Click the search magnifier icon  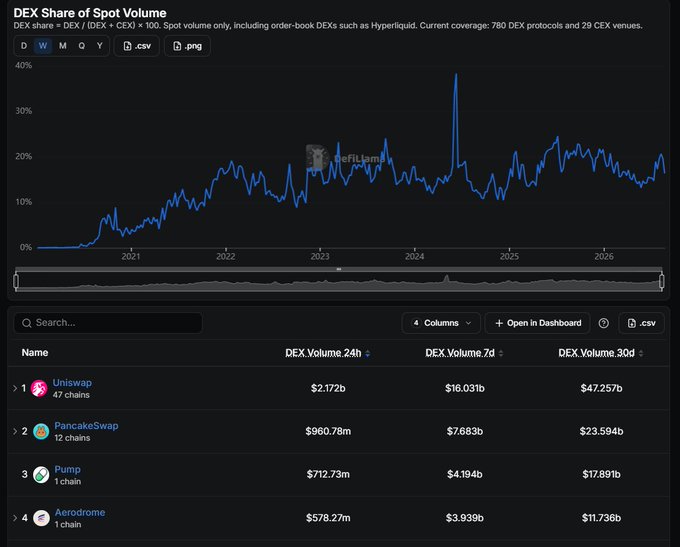26,323
